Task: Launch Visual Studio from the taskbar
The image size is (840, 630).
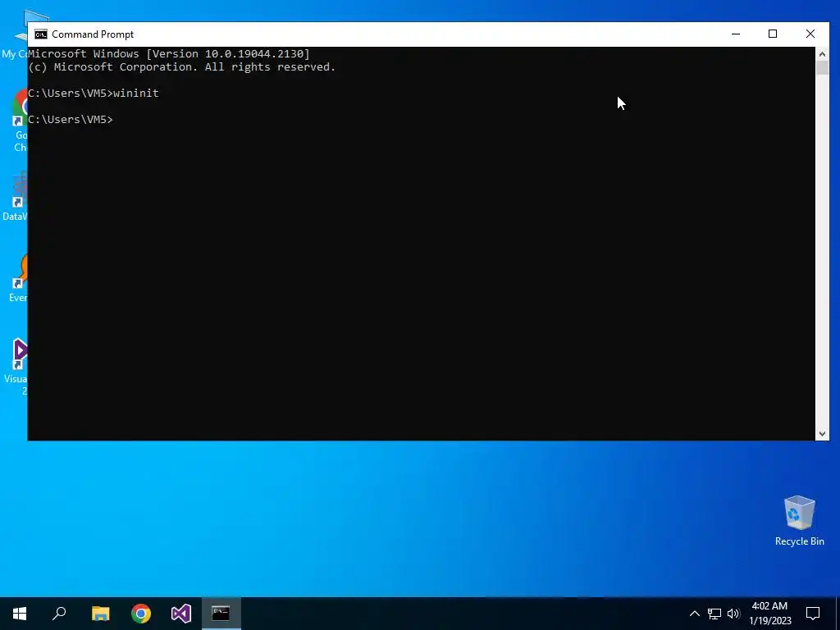Action: pyautogui.click(x=181, y=614)
